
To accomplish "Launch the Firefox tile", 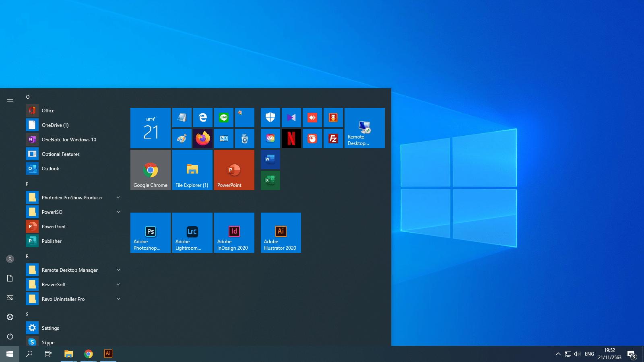I will pyautogui.click(x=203, y=139).
